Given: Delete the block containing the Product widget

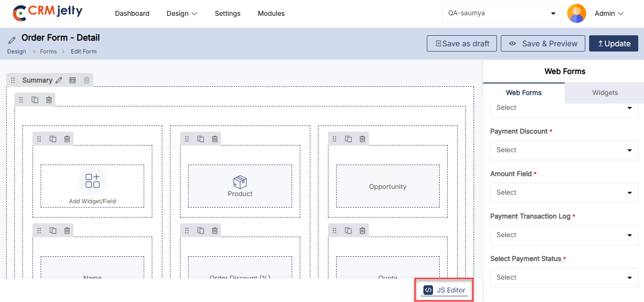Looking at the screenshot, I should click(x=215, y=139).
